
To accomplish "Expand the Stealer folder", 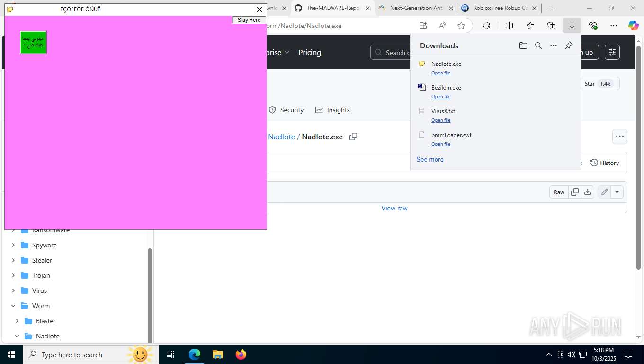I will pyautogui.click(x=13, y=260).
